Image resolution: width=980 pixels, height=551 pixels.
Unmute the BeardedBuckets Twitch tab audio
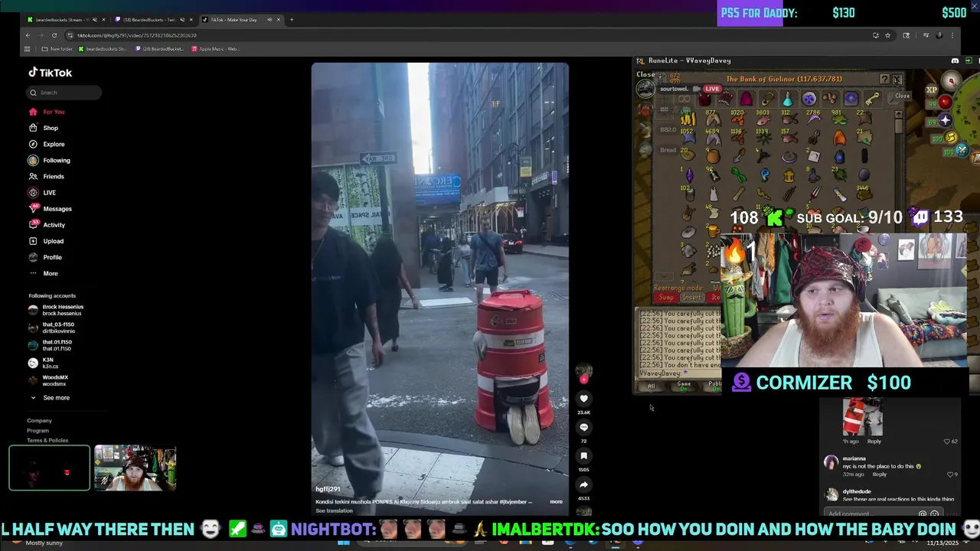pos(181,20)
